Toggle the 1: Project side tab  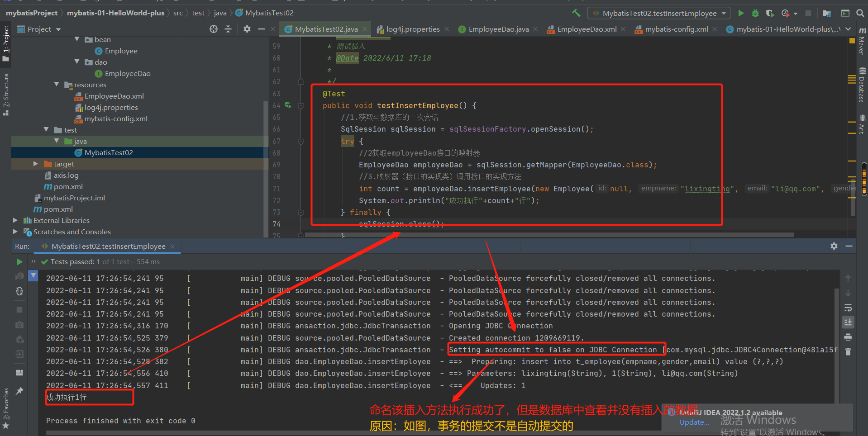6,43
